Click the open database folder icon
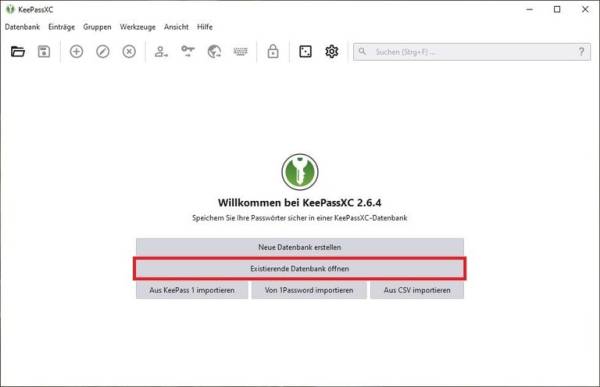 pos(18,51)
